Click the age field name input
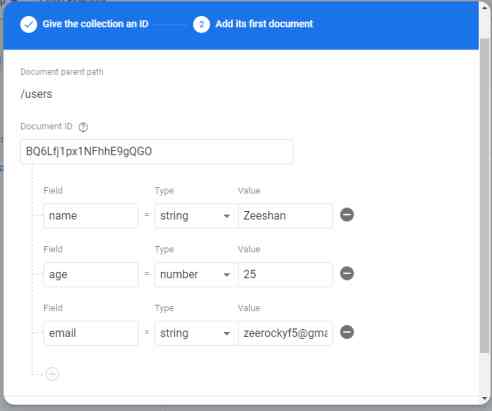The image size is (492, 411). coord(91,274)
